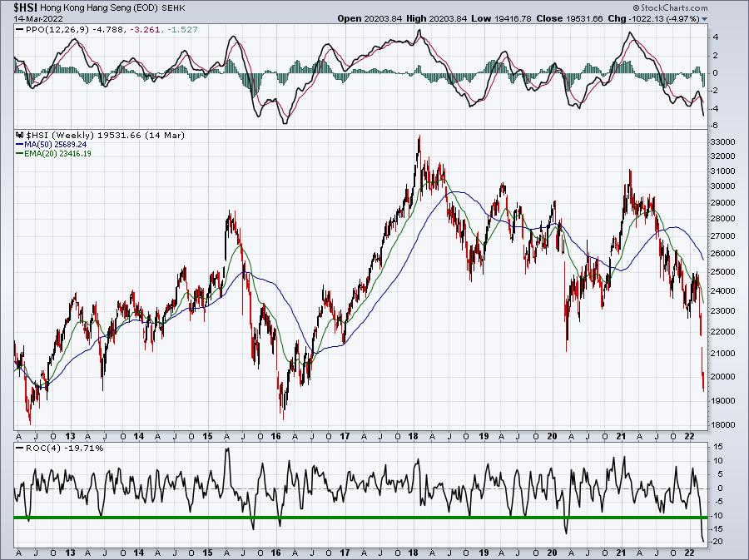Click the 14-Mar-2022 date under the title
The width and height of the screenshot is (749, 560).
(32, 18)
